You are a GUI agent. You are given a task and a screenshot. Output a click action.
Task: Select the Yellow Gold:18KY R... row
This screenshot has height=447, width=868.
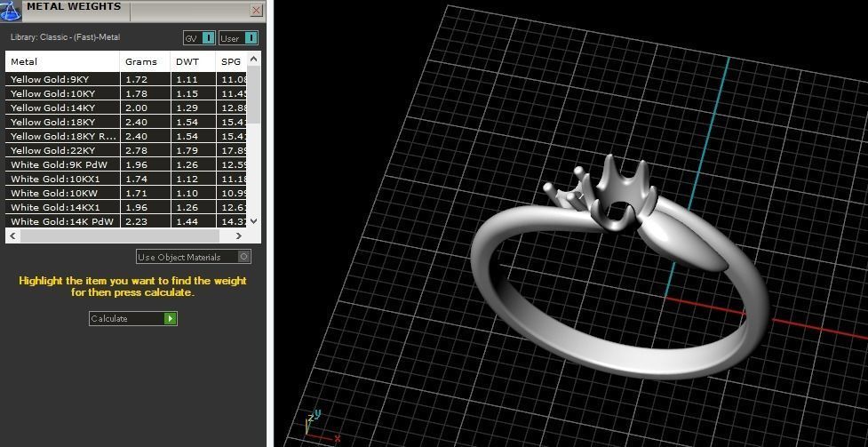126,136
